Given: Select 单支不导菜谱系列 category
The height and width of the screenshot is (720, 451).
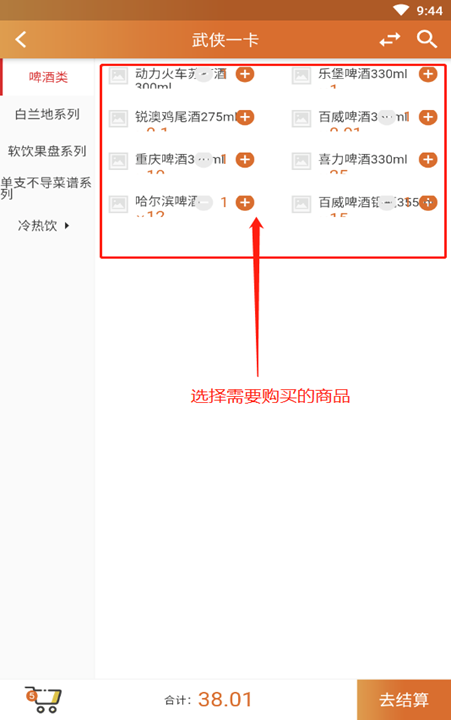Looking at the screenshot, I should pyautogui.click(x=46, y=188).
